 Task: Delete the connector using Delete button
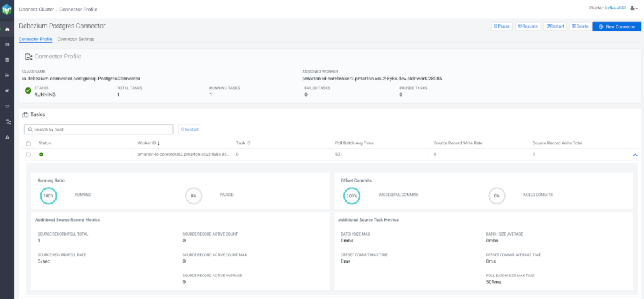tap(580, 26)
